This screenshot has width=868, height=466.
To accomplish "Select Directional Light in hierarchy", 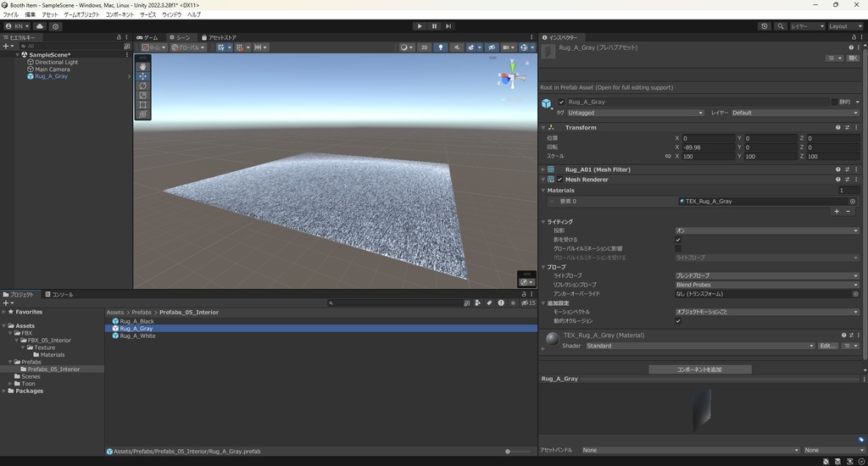I will [x=57, y=62].
